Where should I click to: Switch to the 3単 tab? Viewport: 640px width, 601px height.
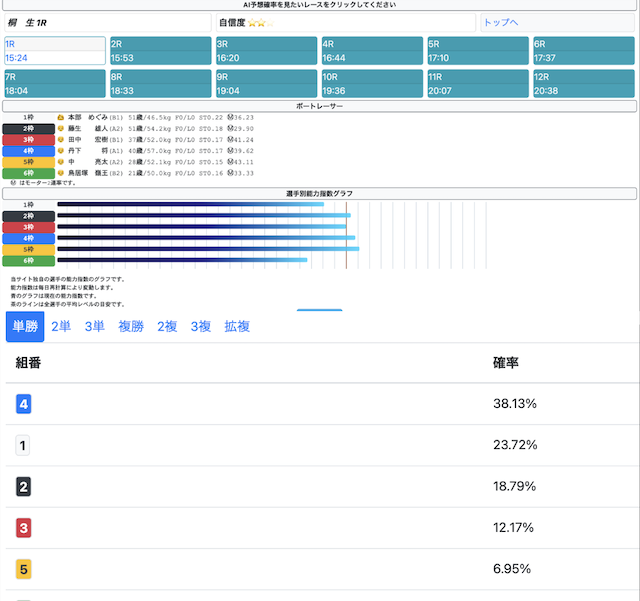95,326
